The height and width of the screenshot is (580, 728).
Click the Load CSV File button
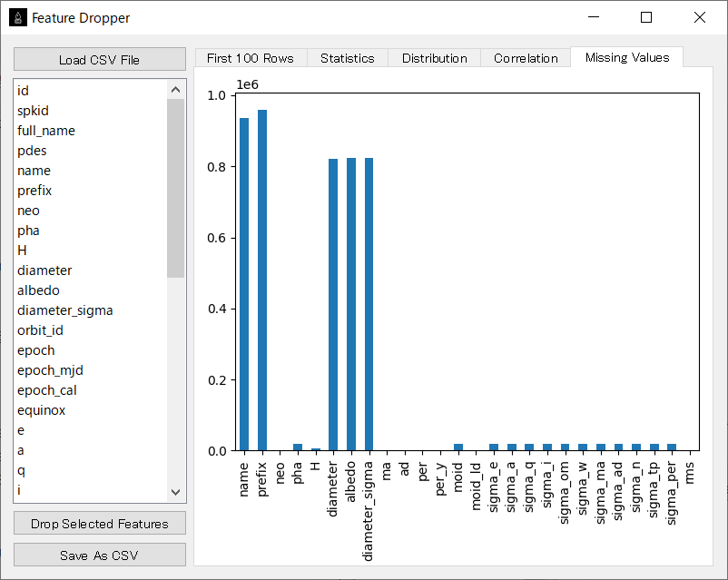(100, 59)
